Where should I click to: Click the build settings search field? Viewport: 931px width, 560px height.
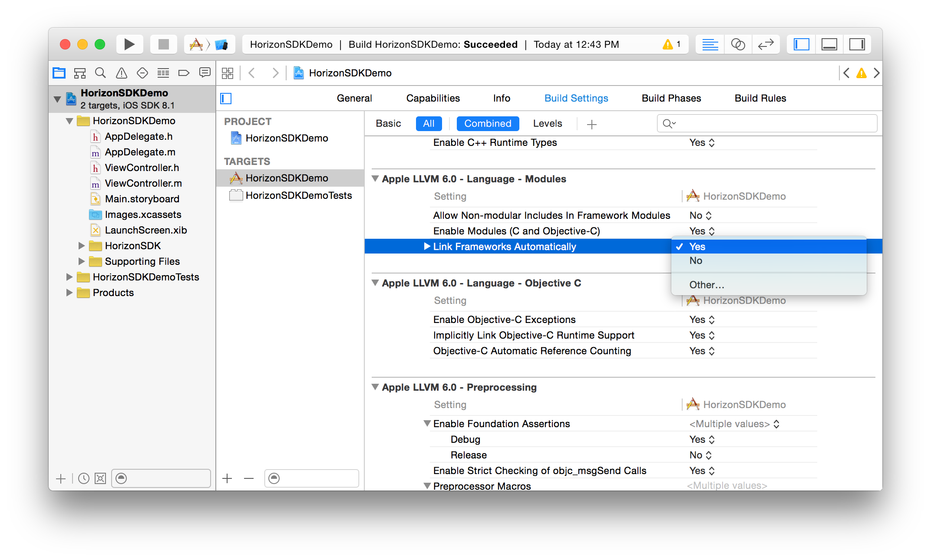coord(767,124)
